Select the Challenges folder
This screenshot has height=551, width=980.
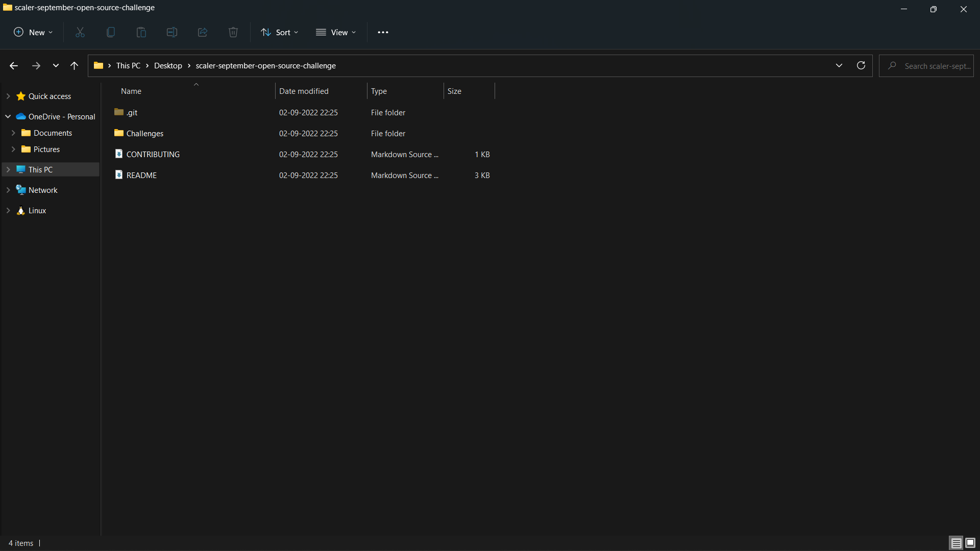(x=145, y=133)
